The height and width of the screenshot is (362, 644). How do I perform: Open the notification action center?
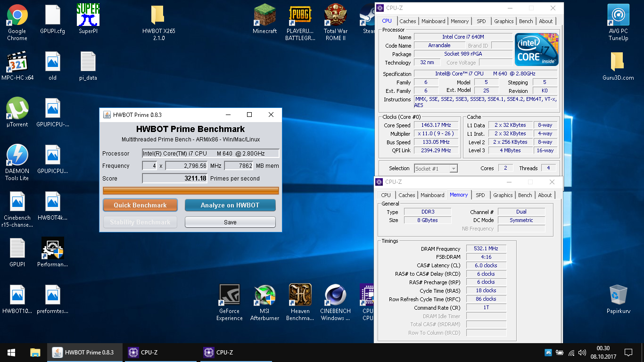(x=628, y=352)
